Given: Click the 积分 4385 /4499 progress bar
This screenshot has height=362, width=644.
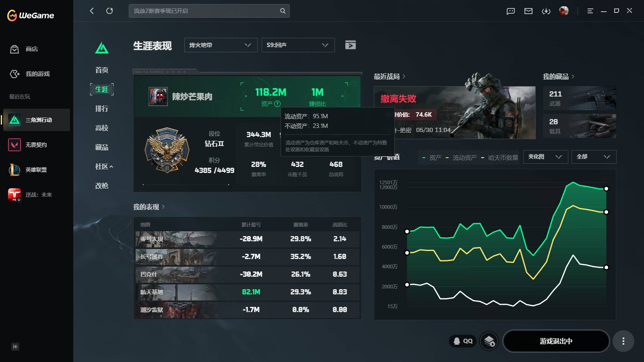Looking at the screenshot, I should [186, 184].
